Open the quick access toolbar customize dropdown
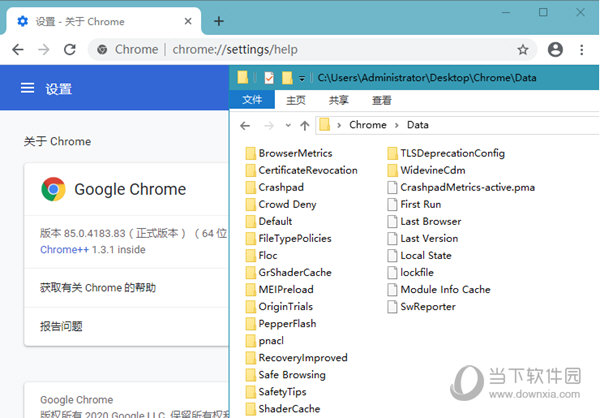The width and height of the screenshot is (600, 418). (x=302, y=78)
